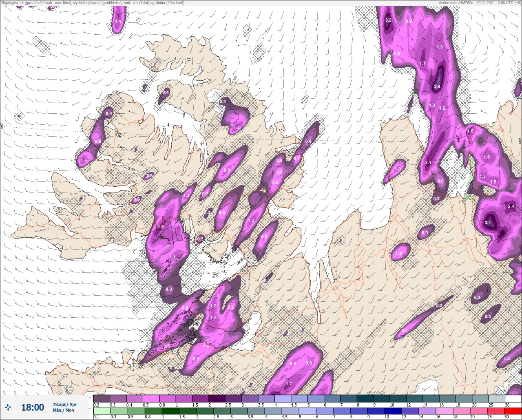The image size is (522, 420).
Task: Click the '1.0' precipitation value on the map
Action: click(x=398, y=169)
